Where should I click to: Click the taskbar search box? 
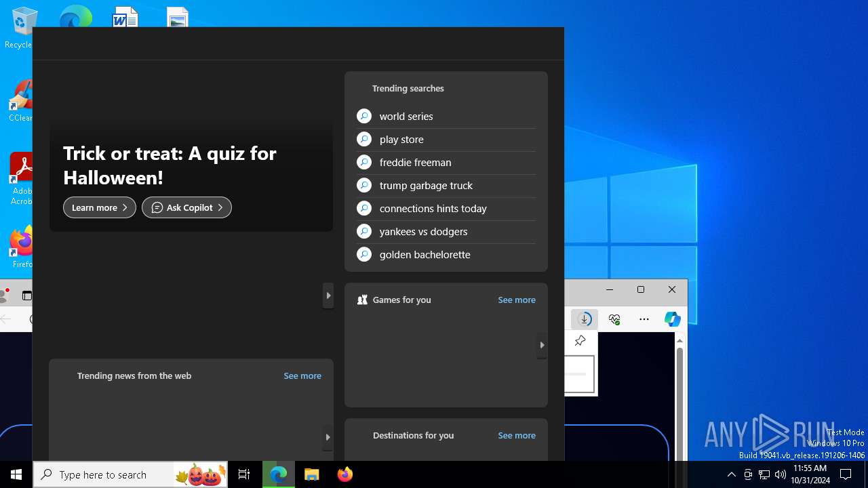[x=130, y=474]
